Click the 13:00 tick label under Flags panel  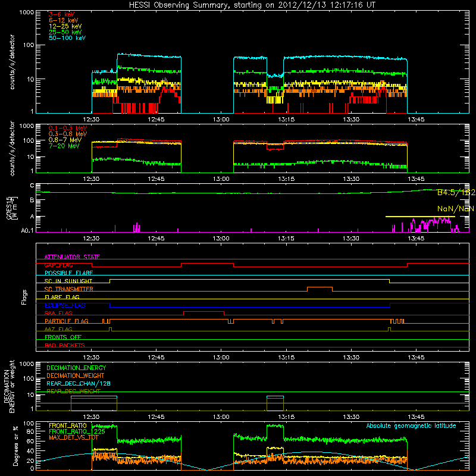click(221, 358)
